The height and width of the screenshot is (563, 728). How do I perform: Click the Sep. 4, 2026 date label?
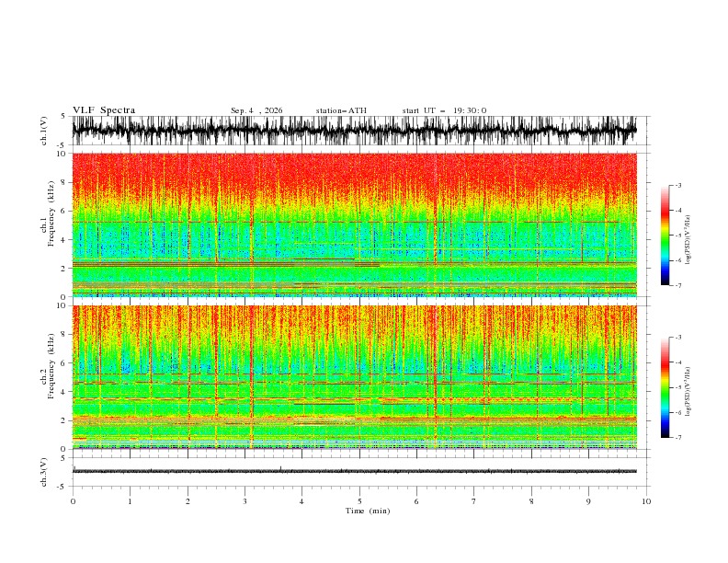(x=256, y=110)
